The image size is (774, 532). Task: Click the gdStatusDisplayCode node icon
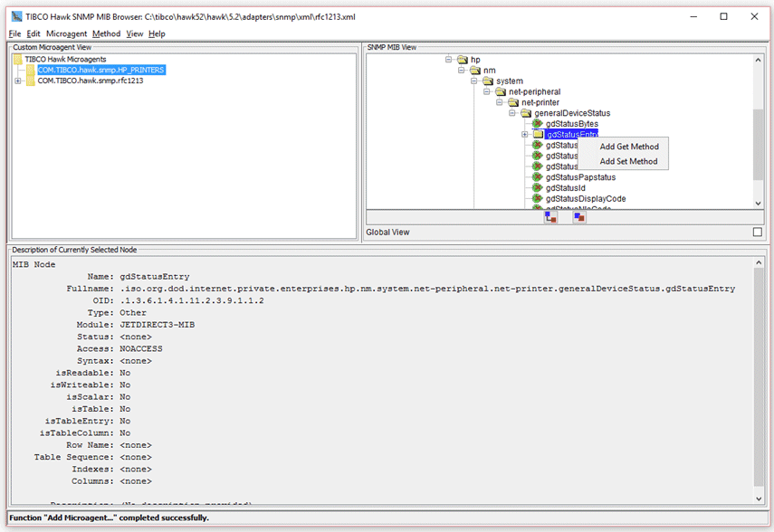(537, 199)
